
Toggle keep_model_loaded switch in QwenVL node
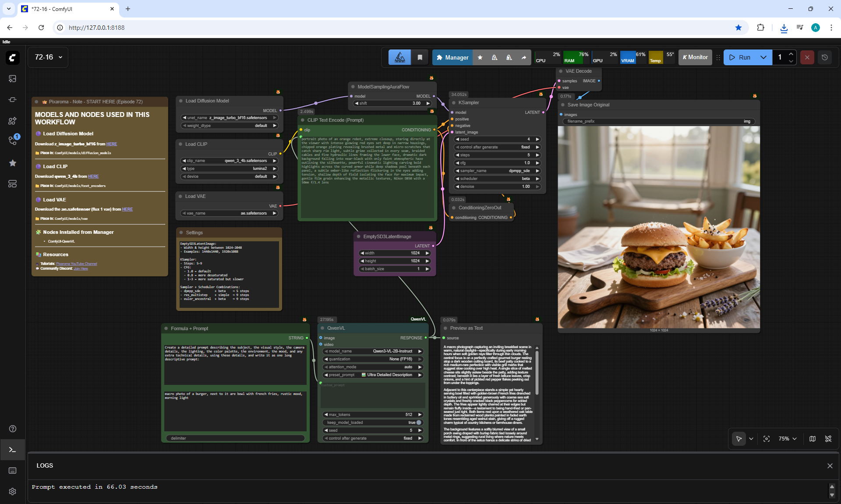click(x=419, y=423)
